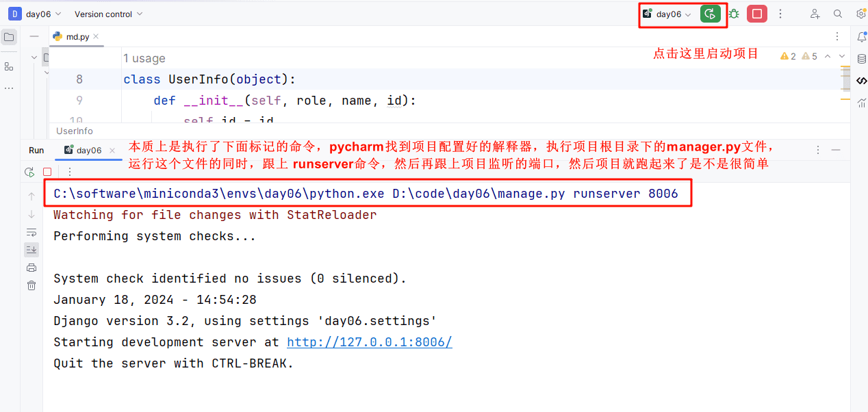Image resolution: width=868 pixels, height=412 pixels.
Task: Click 'System check identified no issues' line
Action: [x=230, y=279]
